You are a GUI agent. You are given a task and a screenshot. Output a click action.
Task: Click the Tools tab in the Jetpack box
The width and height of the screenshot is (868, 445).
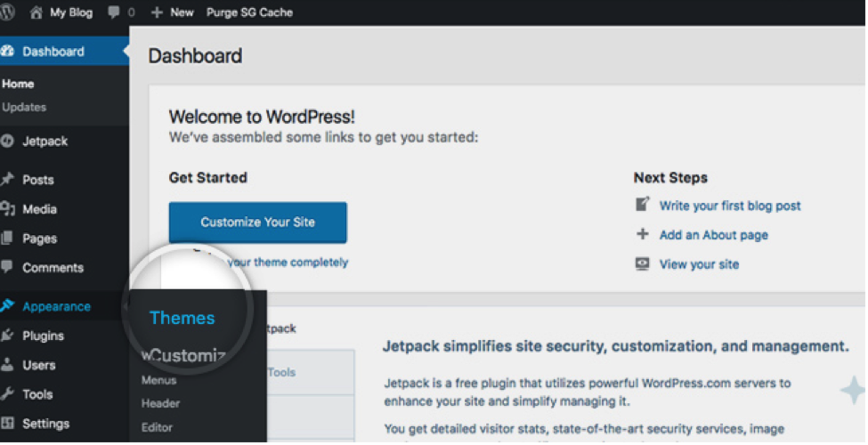282,373
